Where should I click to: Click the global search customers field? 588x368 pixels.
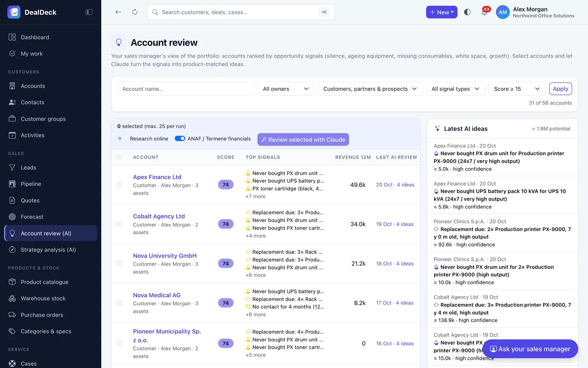coord(241,12)
